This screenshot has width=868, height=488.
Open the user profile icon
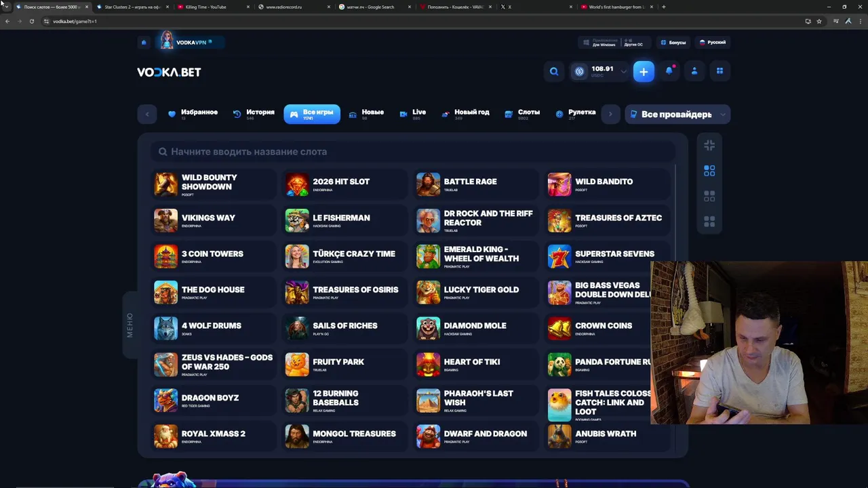[x=694, y=71]
